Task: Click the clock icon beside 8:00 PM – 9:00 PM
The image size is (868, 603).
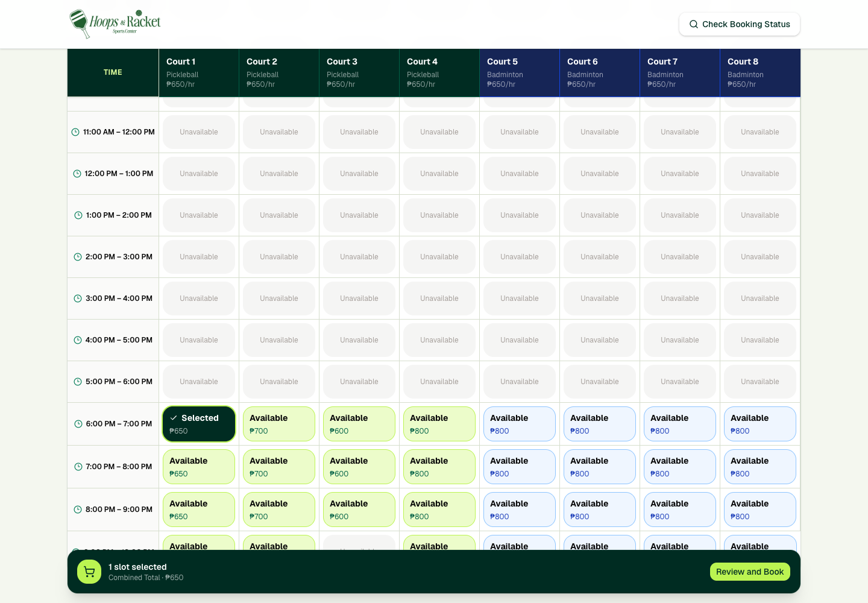Action: point(78,510)
